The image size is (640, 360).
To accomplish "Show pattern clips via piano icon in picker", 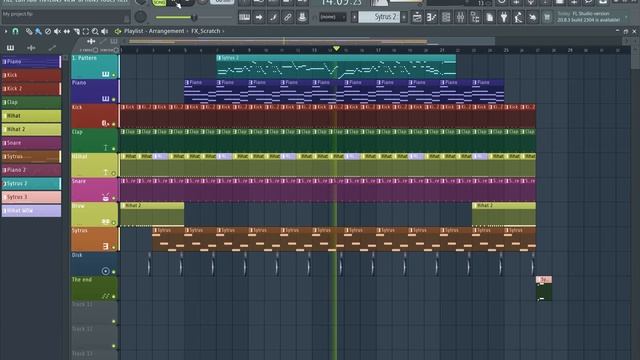I will 10,48.
